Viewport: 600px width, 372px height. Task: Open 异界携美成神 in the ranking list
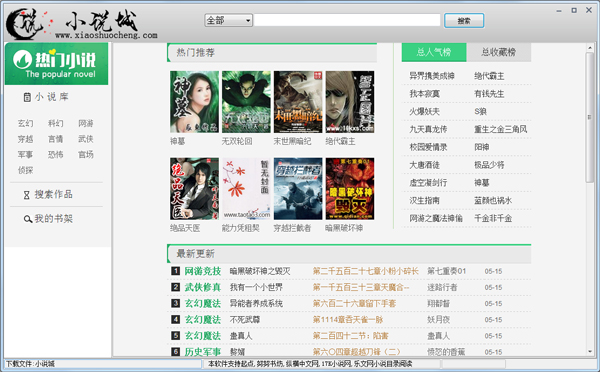point(432,76)
